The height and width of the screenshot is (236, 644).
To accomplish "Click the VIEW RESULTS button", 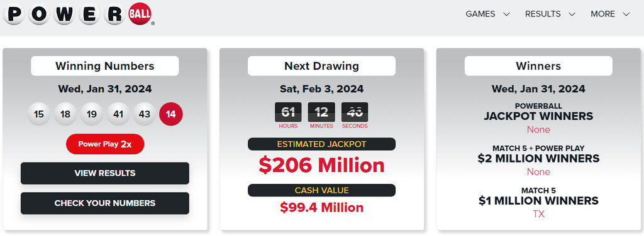I will click(x=105, y=173).
